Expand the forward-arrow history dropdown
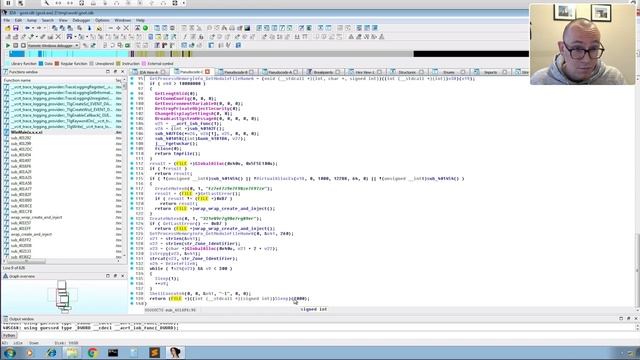 tap(44, 28)
